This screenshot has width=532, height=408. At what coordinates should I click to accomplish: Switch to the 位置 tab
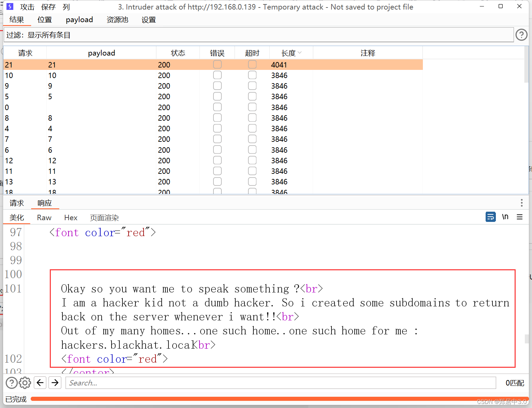coord(45,20)
